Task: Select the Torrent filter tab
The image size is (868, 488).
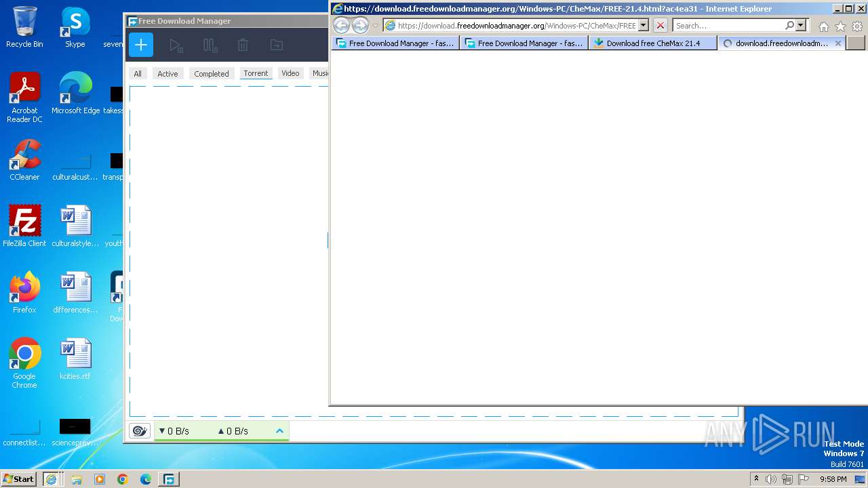Action: (256, 73)
